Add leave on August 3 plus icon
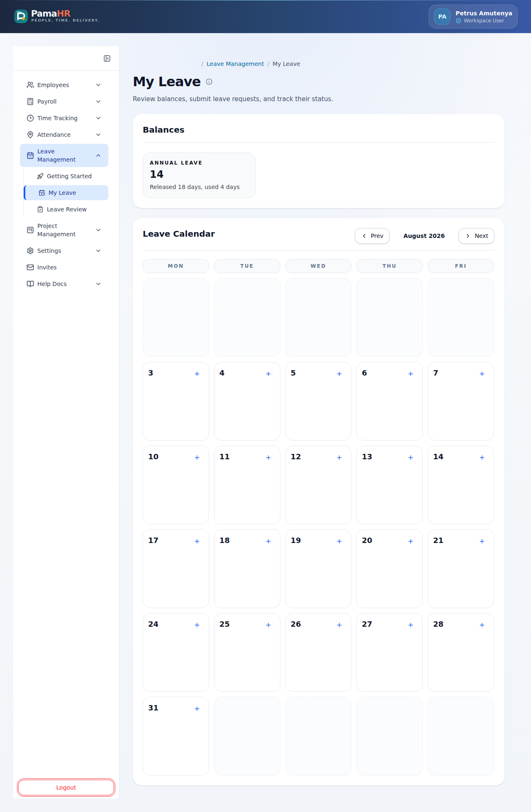Viewport: 531px width, 812px height. 197,374
